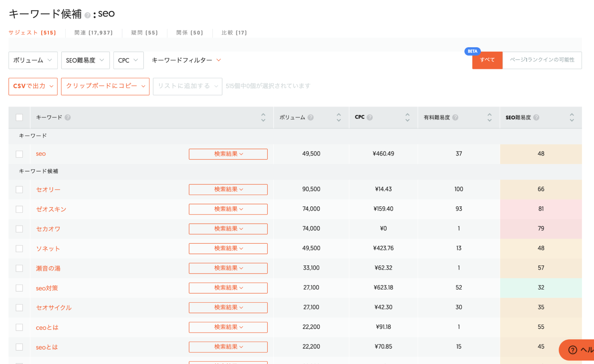Check the box for ゼオスキン row
The height and width of the screenshot is (364, 594).
(x=19, y=209)
